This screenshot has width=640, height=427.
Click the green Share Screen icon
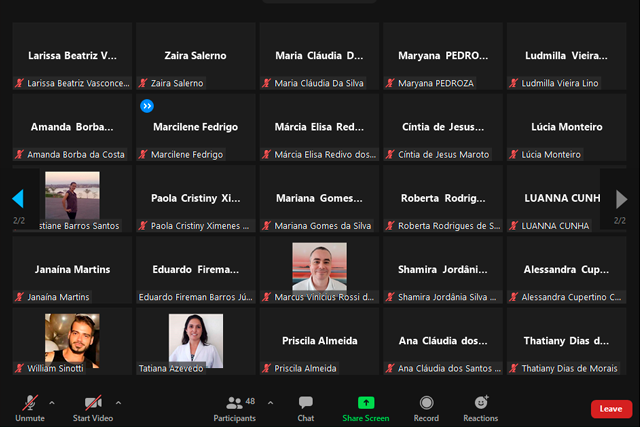coord(366,405)
